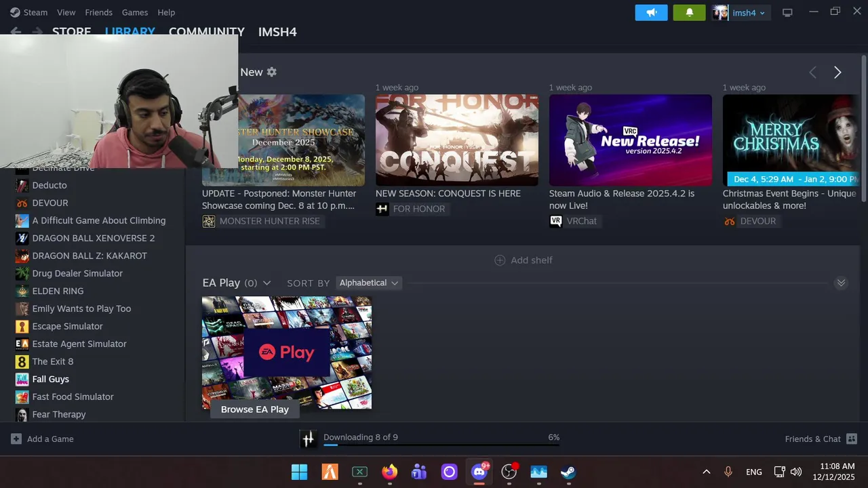Click the Add shelf button
The width and height of the screenshot is (868, 488).
[524, 260]
